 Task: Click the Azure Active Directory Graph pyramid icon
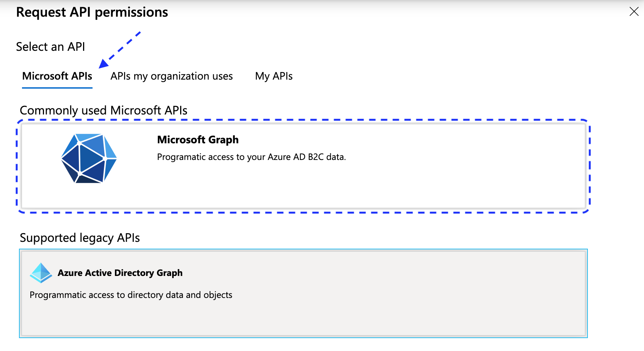pyautogui.click(x=41, y=273)
